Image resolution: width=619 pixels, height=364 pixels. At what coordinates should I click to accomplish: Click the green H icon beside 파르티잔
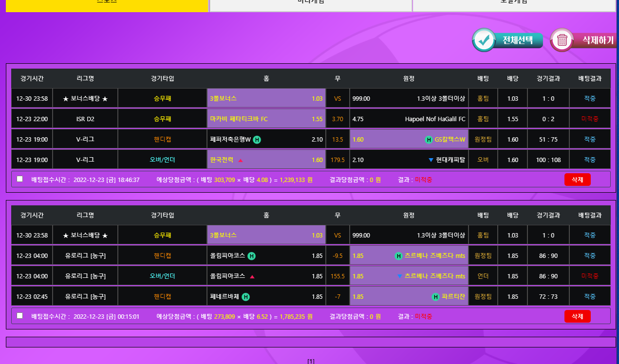435,297
